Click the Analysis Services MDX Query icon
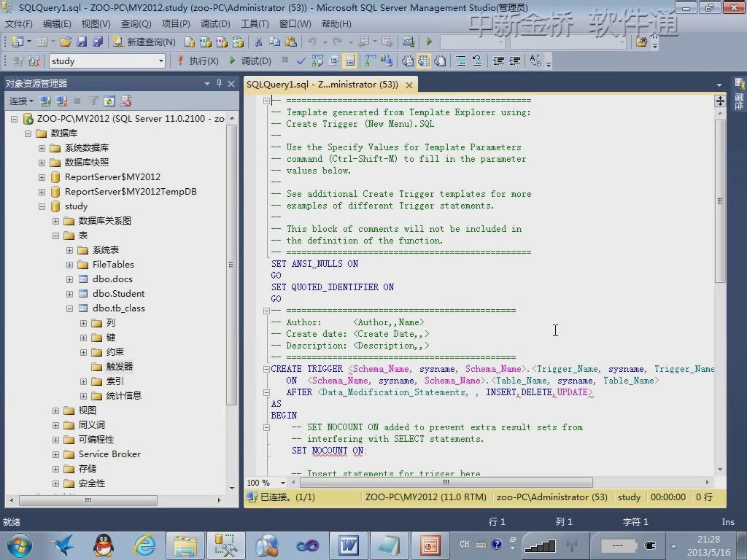 [205, 42]
